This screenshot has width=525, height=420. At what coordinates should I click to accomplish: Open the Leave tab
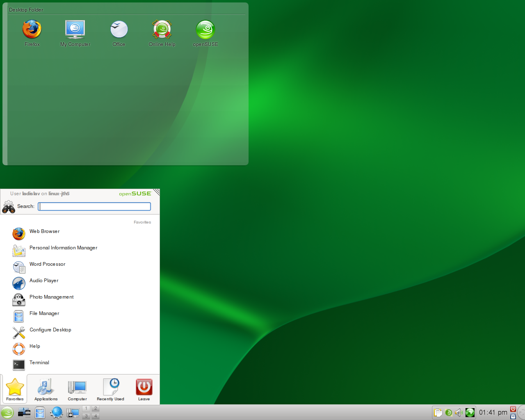point(144,389)
